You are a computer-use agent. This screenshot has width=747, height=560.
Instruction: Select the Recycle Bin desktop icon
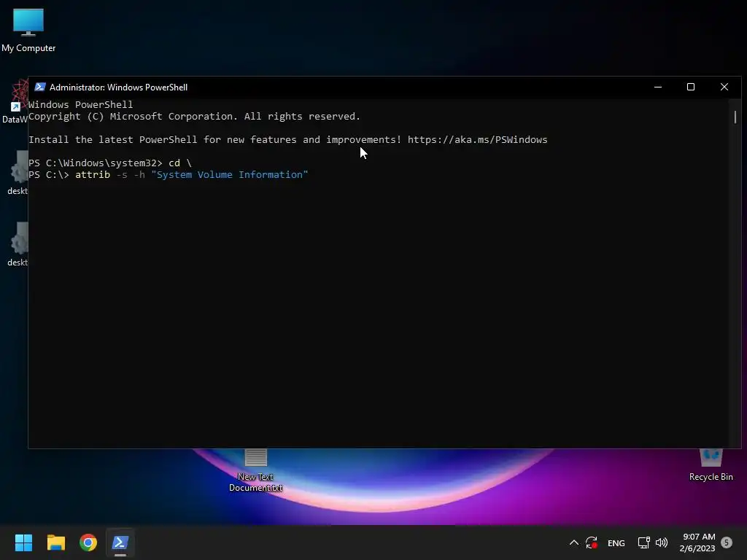click(x=711, y=466)
